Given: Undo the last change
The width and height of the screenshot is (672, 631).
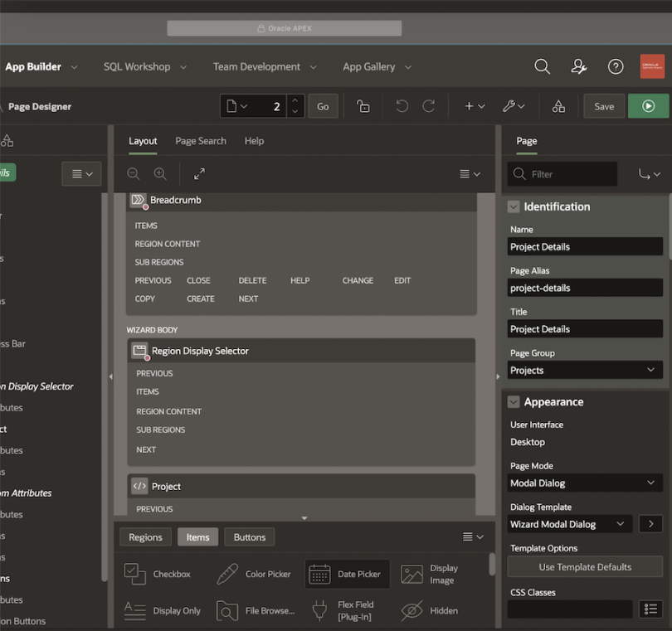Looking at the screenshot, I should pos(402,106).
